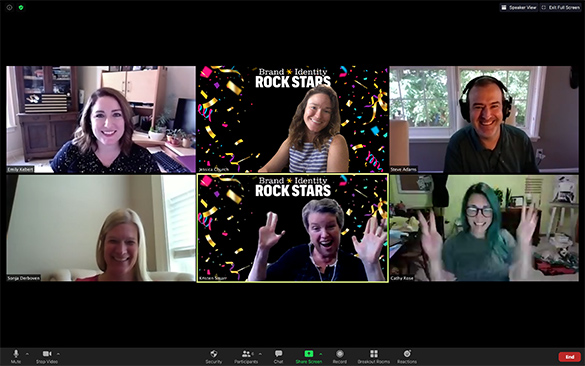
Task: Expand video options arrow beside Stop Video
Action: point(58,354)
